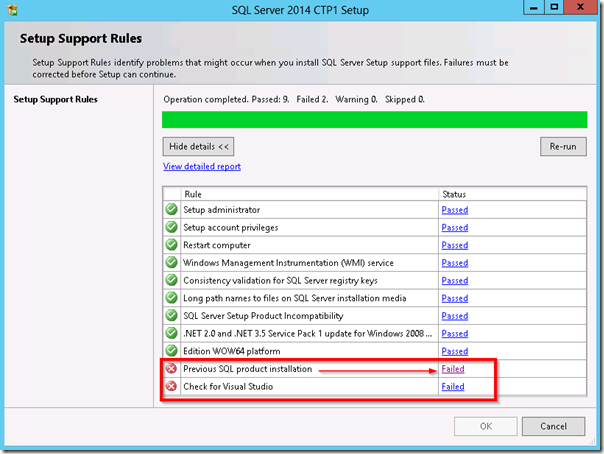
Task: Click green check icon next to Edition WOW64 platform
Action: click(171, 351)
